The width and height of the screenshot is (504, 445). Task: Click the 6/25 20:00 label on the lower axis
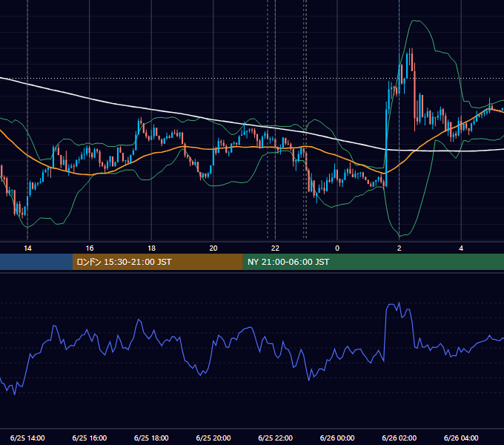pyautogui.click(x=213, y=438)
